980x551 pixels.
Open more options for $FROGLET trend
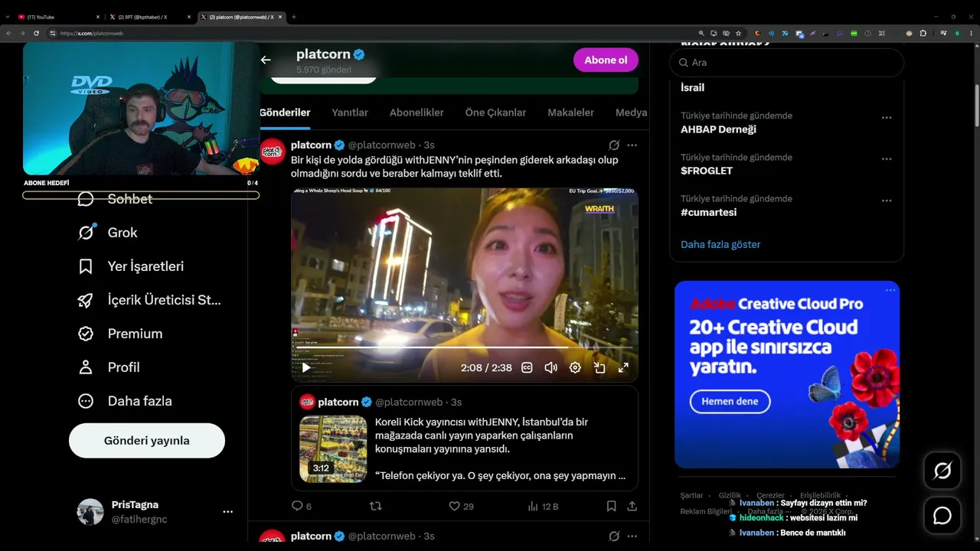point(887,159)
